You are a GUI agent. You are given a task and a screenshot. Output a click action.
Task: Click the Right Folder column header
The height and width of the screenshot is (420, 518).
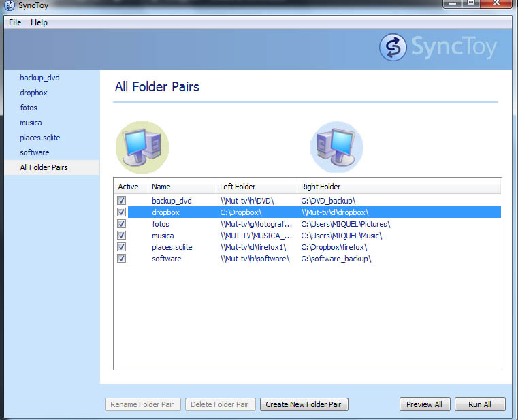pyautogui.click(x=399, y=187)
